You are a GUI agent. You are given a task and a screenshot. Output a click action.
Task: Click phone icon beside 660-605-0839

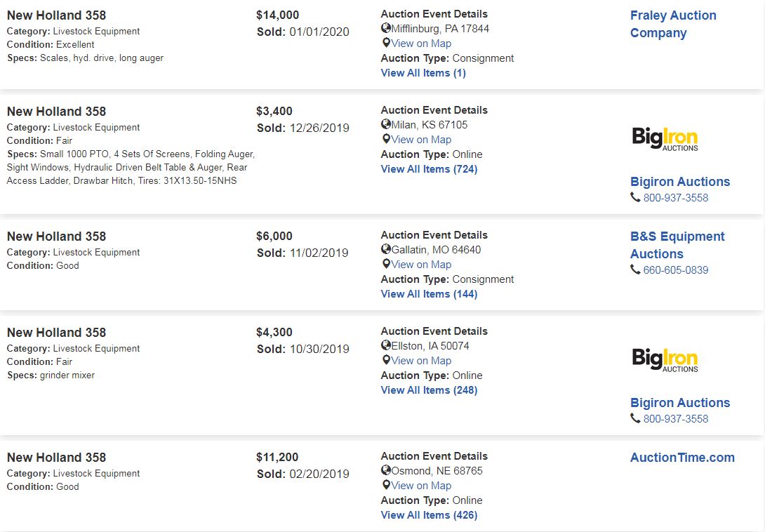pos(635,270)
